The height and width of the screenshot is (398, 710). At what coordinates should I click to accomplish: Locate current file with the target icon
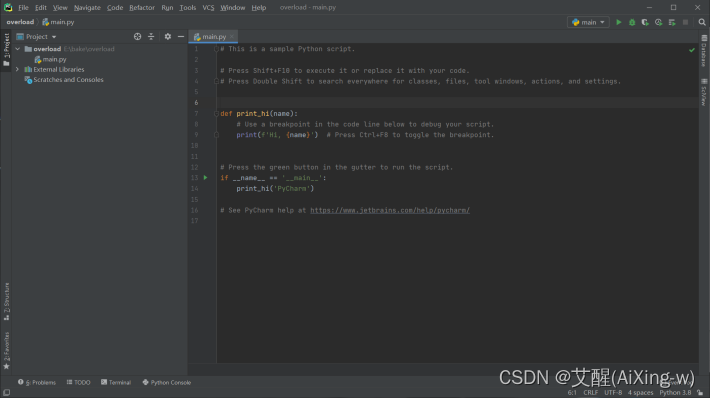click(x=137, y=37)
